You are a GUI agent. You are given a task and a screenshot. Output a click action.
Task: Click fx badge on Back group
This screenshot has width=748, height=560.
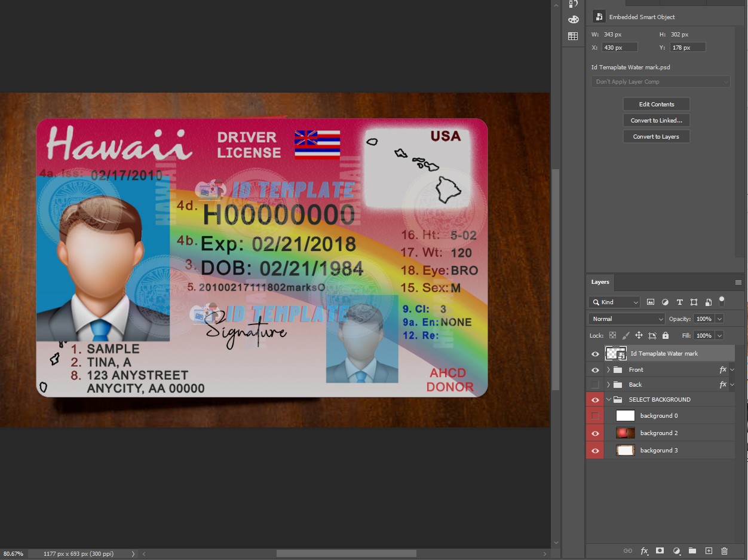pos(723,385)
